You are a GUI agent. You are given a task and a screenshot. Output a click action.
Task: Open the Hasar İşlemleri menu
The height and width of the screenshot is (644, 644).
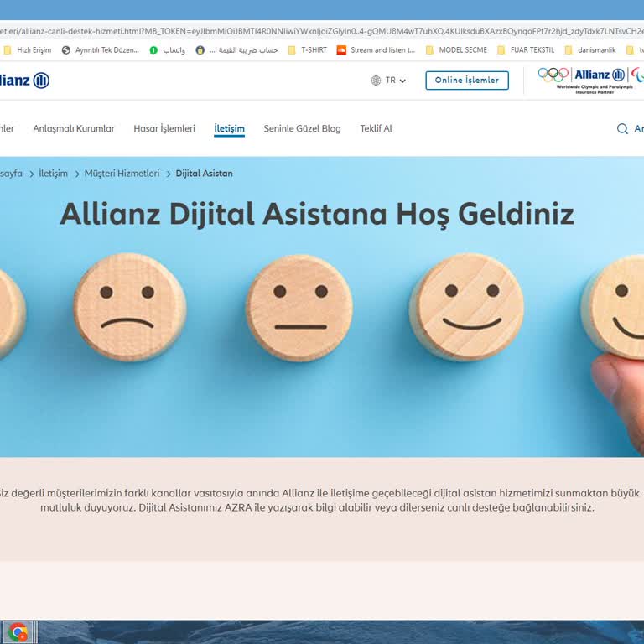tap(164, 128)
